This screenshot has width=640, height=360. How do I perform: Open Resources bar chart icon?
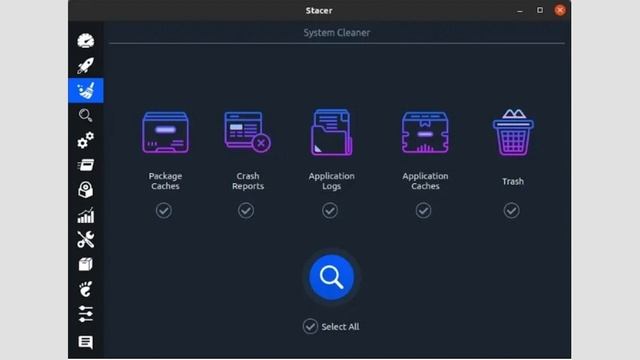click(x=86, y=215)
